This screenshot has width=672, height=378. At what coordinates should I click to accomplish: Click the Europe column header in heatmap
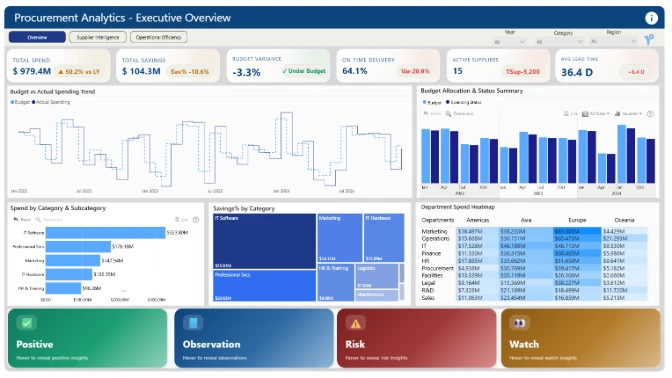577,220
